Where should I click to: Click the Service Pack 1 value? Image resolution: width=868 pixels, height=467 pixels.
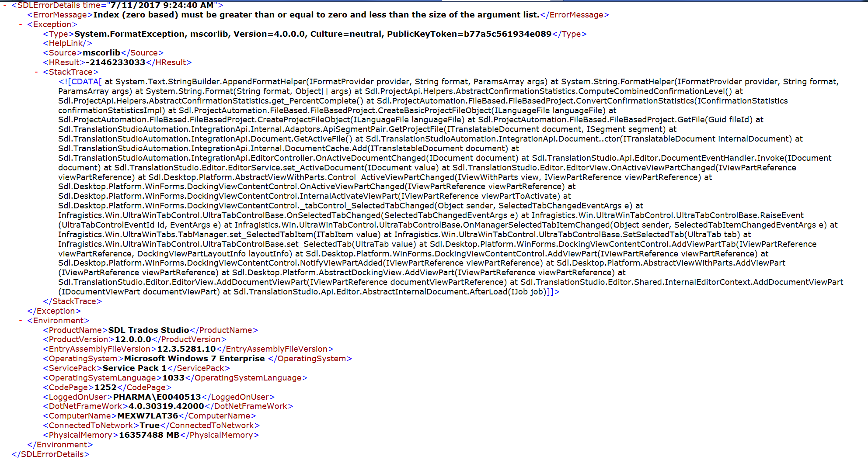coord(135,368)
